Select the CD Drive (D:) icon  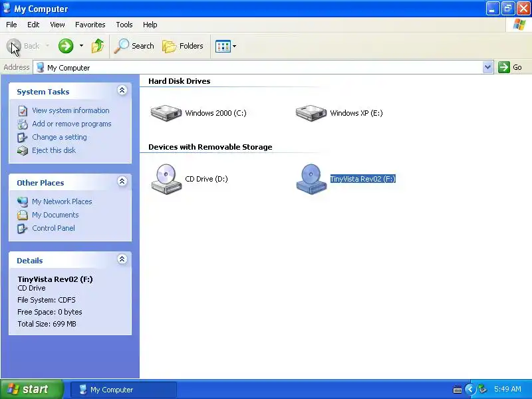pos(166,179)
